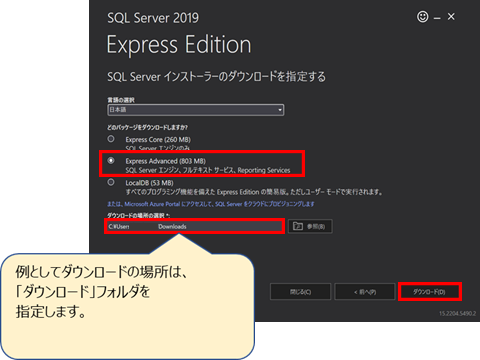The width and height of the screenshot is (480, 360).
Task: Click the 参照(B) browse button
Action: tap(310, 226)
